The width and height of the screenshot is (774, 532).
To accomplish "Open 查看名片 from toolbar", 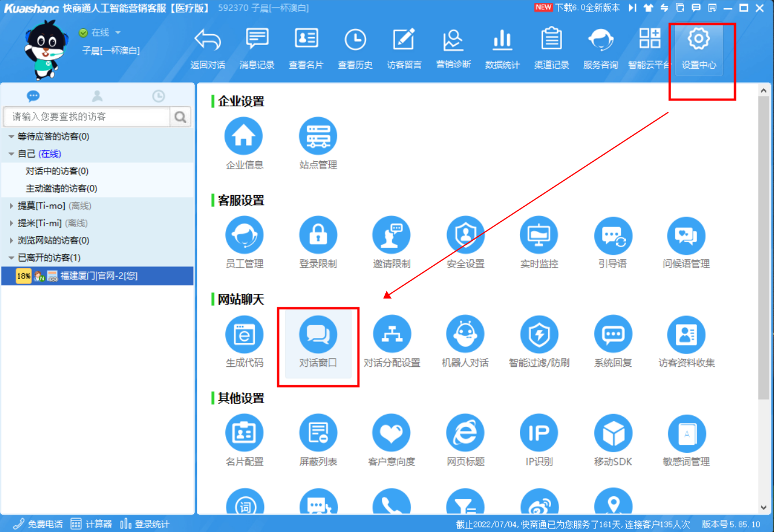I will [306, 49].
